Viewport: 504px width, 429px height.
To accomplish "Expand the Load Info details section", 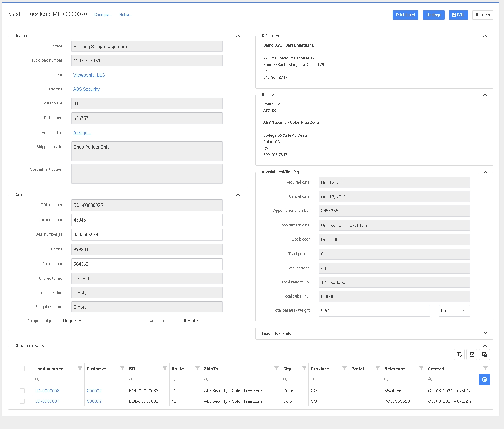I will 485,333.
